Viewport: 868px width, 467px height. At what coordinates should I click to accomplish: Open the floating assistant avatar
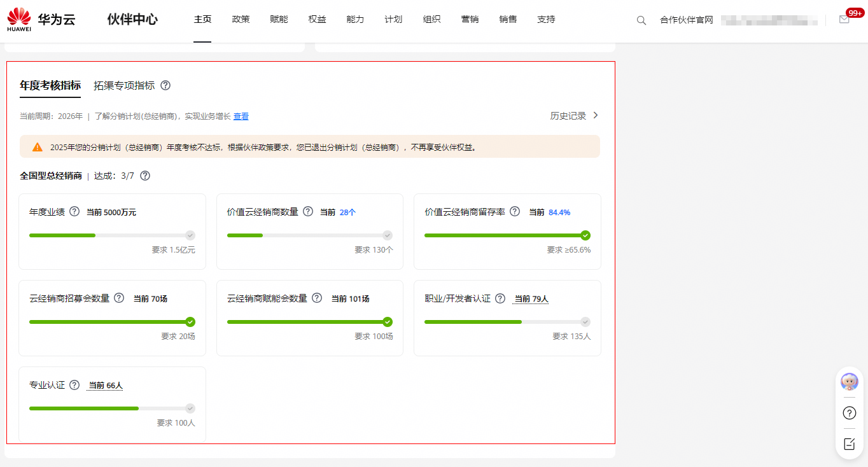point(850,382)
